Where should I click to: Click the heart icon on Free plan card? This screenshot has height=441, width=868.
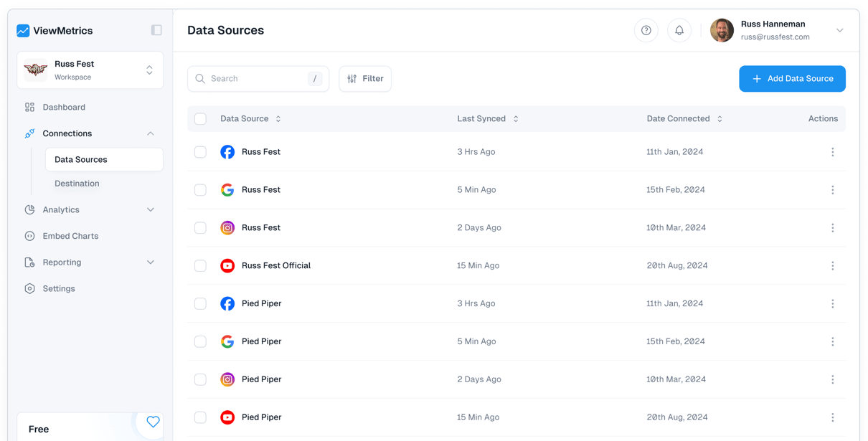[153, 422]
